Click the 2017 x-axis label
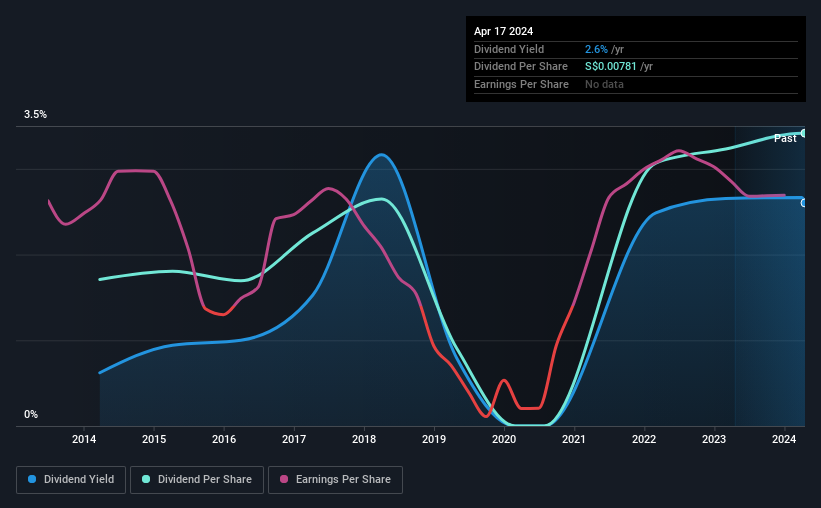This screenshot has height=508, width=821. (x=294, y=439)
